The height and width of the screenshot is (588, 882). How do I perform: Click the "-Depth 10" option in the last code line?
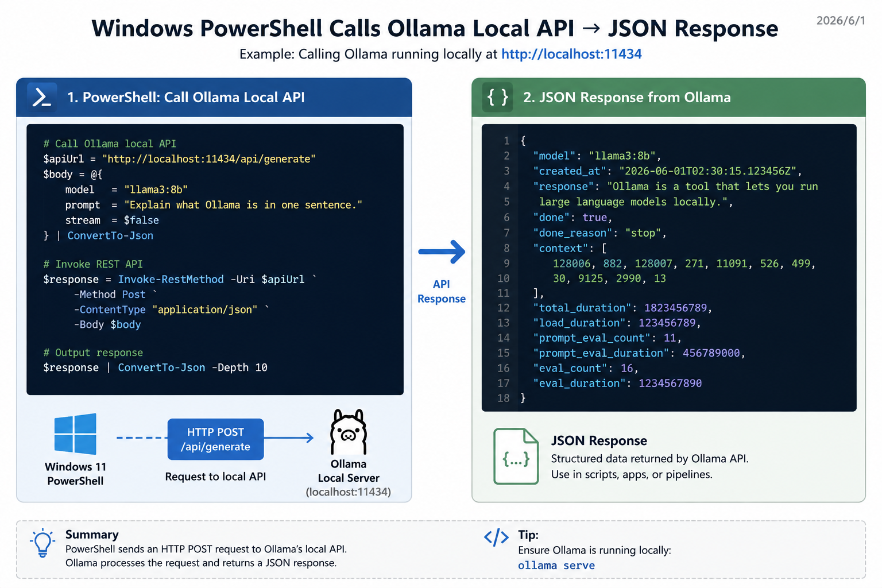[x=239, y=367]
